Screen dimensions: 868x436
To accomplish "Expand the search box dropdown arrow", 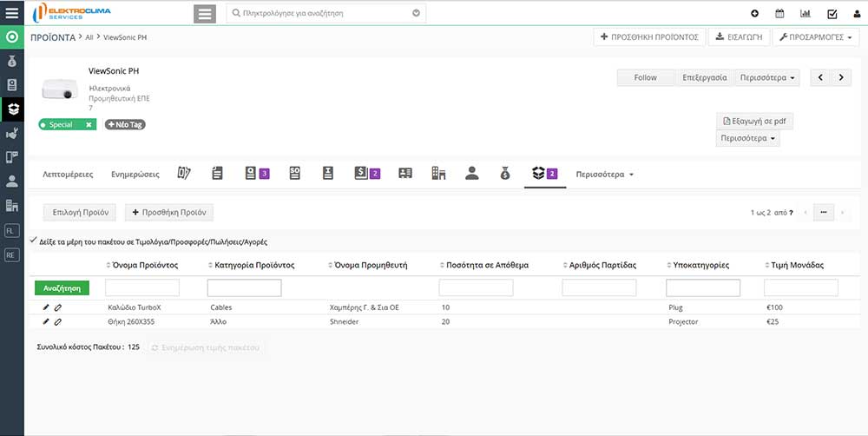I will (417, 13).
